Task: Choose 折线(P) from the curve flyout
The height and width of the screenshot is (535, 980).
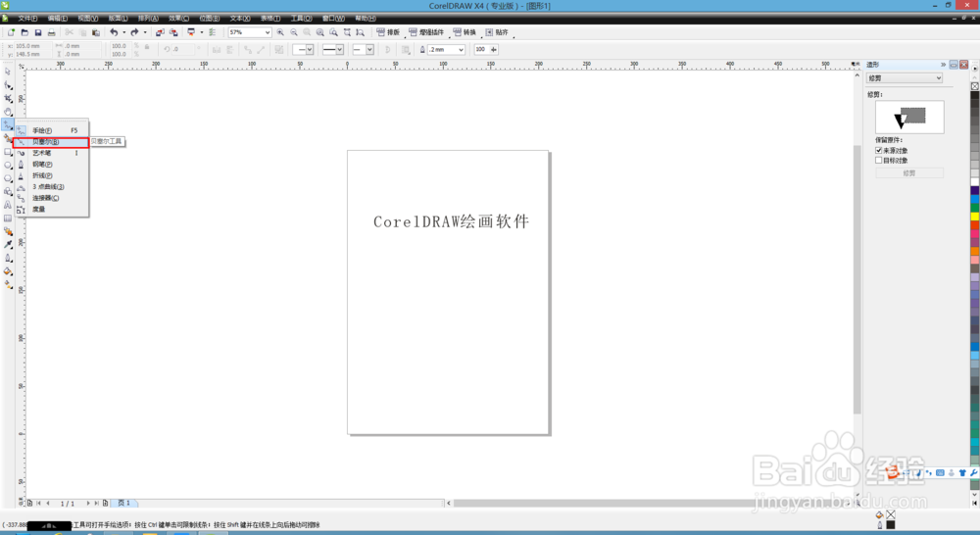Action: tap(52, 175)
